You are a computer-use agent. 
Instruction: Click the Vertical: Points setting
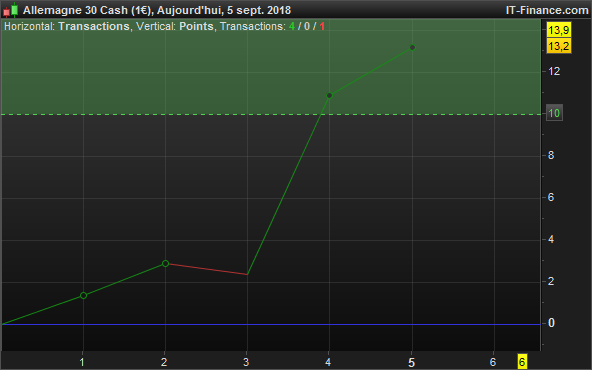tap(175, 26)
